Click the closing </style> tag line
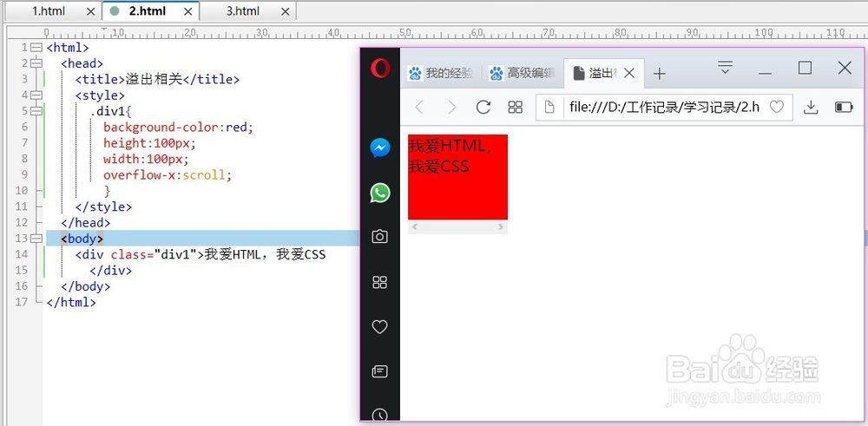Image resolution: width=868 pixels, height=426 pixels. point(103,206)
